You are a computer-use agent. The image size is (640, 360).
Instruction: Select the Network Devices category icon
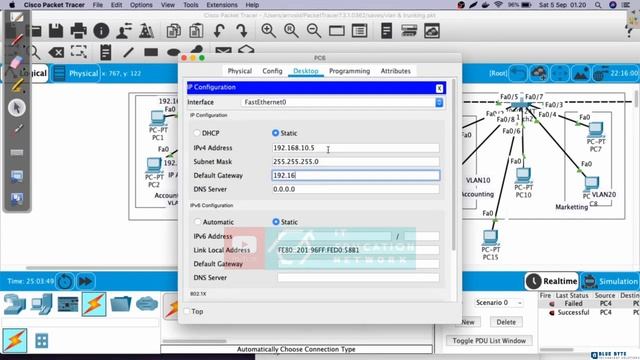coord(15,304)
